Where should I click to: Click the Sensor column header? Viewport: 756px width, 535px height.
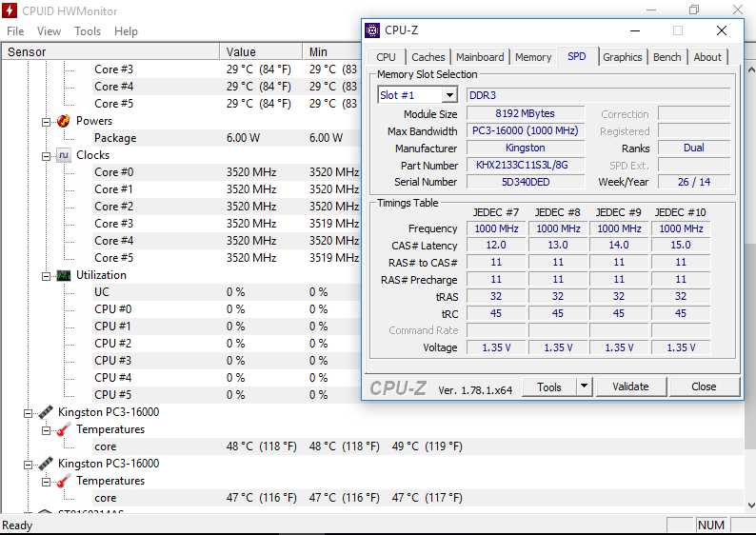click(x=110, y=52)
